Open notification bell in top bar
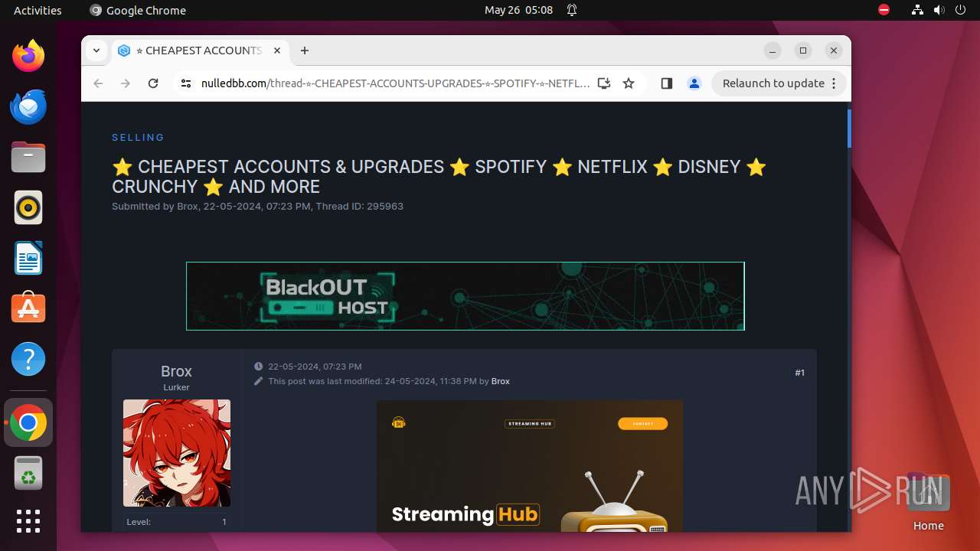The width and height of the screenshot is (980, 551). click(x=572, y=10)
